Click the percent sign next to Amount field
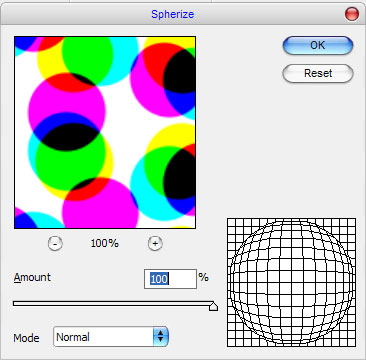366x360 pixels. click(x=204, y=277)
